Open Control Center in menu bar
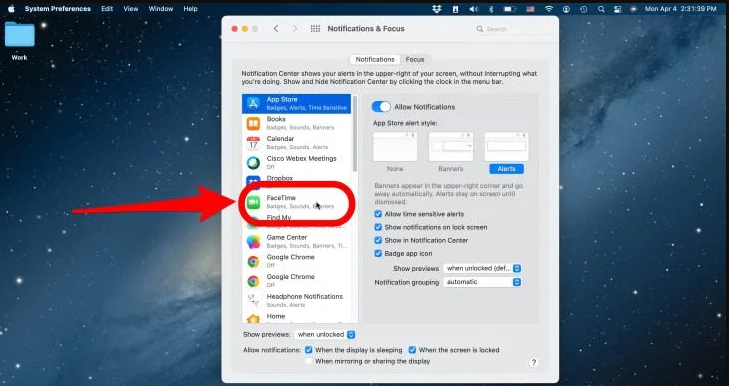 point(617,9)
